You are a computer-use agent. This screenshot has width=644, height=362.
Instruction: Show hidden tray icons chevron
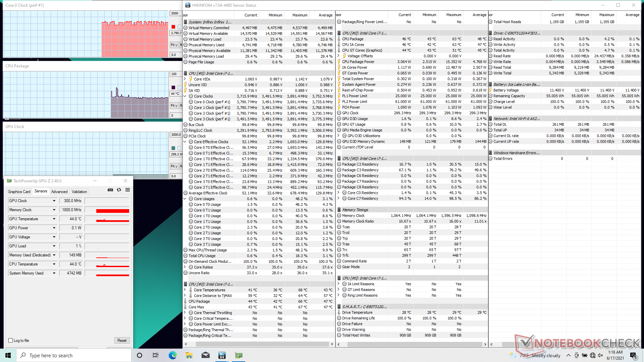pyautogui.click(x=568, y=355)
